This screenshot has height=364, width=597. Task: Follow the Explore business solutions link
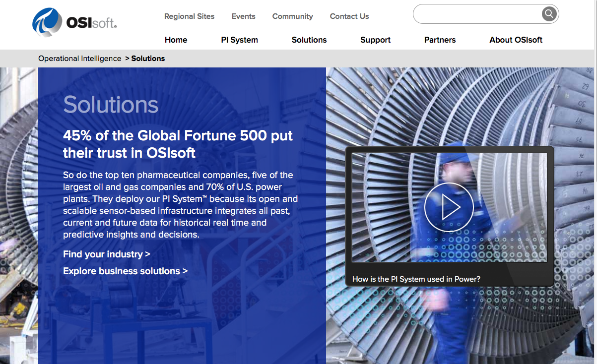[126, 271]
